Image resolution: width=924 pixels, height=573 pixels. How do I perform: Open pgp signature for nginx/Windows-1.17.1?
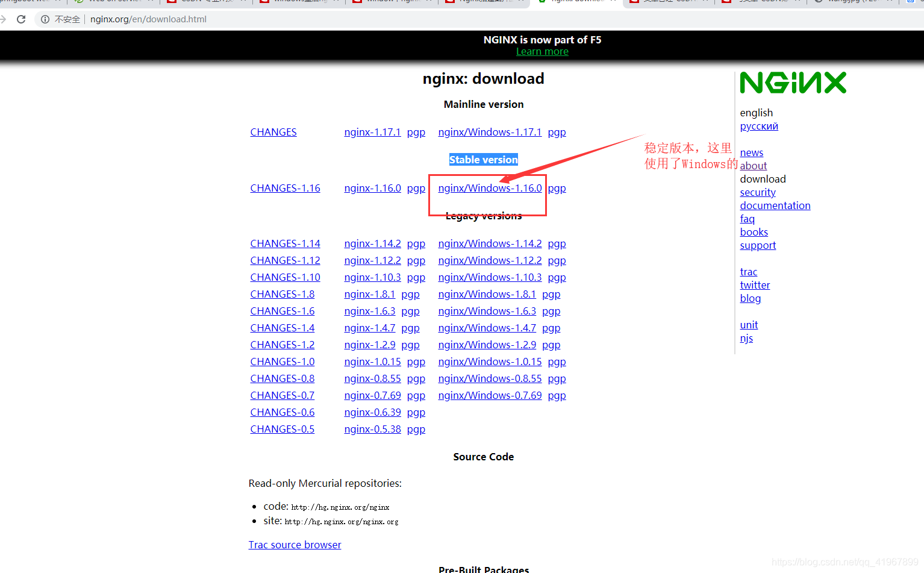pos(557,132)
